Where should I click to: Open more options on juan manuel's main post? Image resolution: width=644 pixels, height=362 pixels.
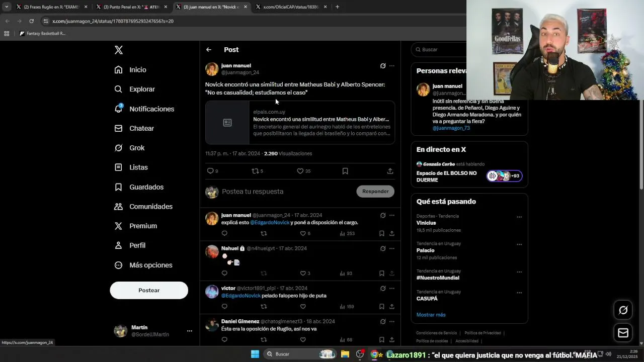392,66
